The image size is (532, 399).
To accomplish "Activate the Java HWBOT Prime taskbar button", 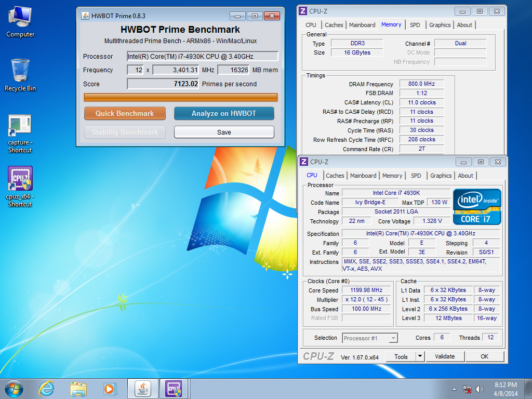I will click(x=143, y=389).
